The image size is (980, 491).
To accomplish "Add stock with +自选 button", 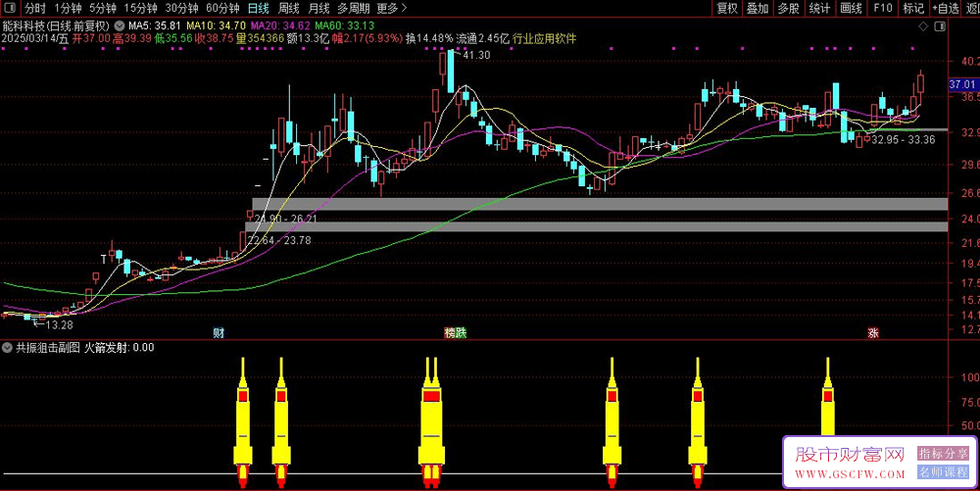I will [x=946, y=8].
